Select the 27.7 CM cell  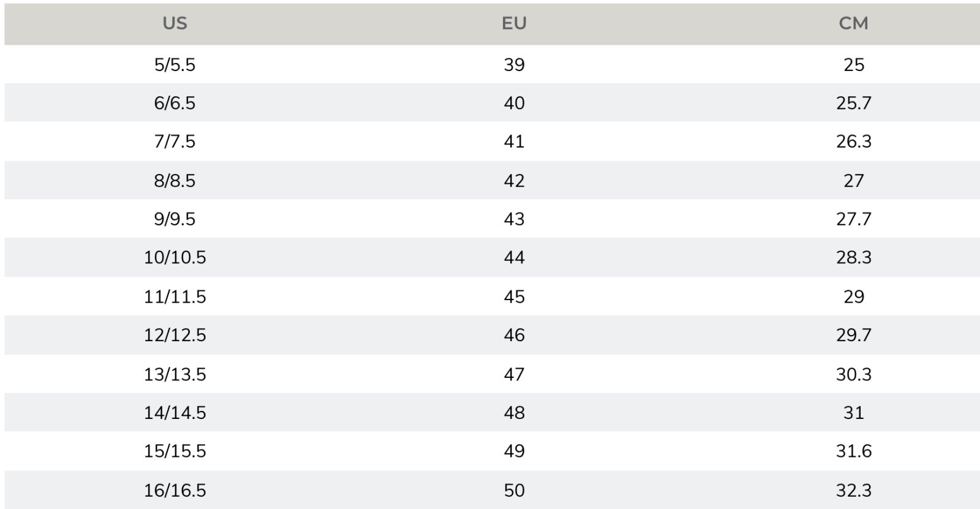pyautogui.click(x=853, y=219)
